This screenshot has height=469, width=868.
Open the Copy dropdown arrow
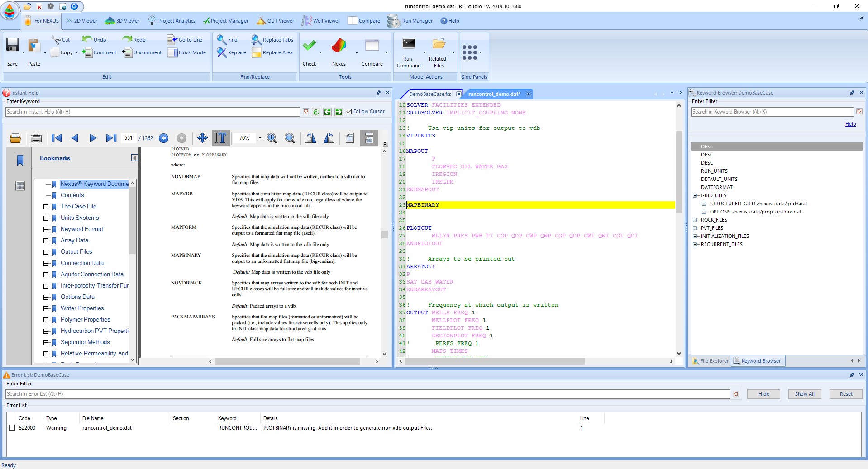point(76,52)
